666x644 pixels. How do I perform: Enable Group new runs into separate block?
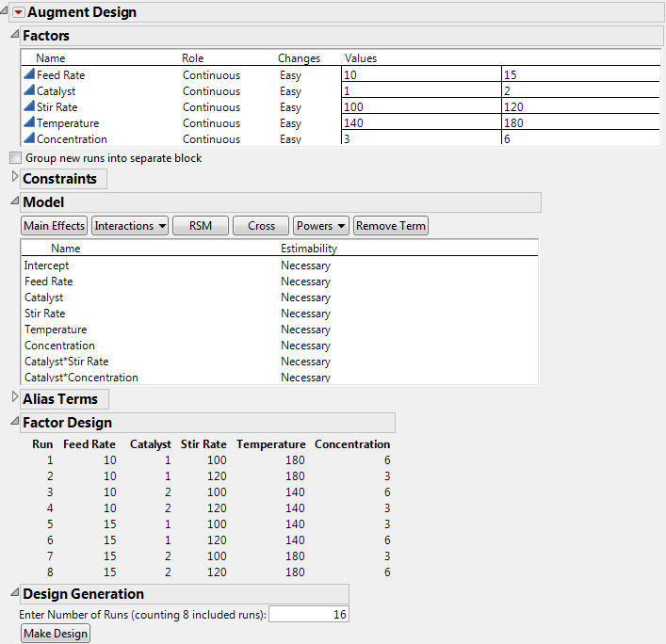[15, 158]
